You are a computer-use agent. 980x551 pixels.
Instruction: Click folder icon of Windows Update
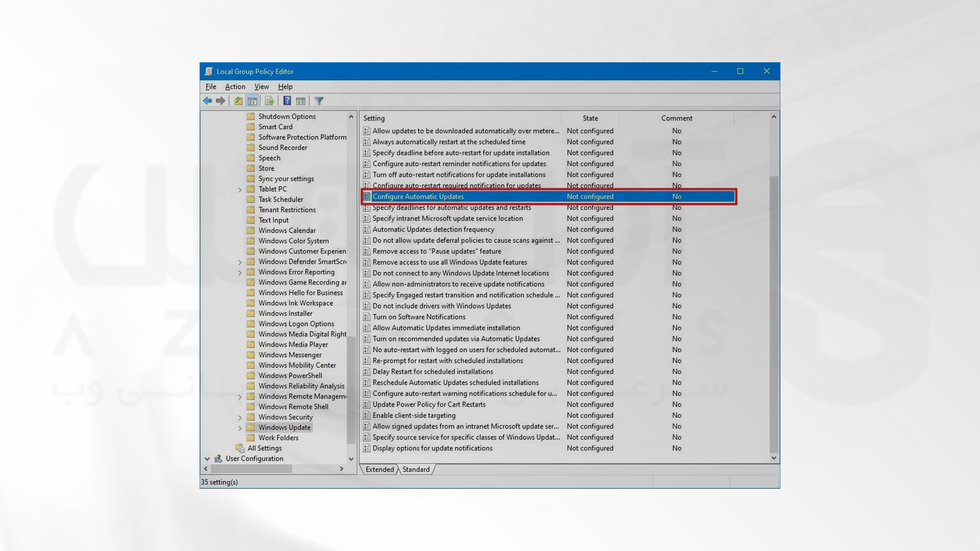(x=251, y=428)
